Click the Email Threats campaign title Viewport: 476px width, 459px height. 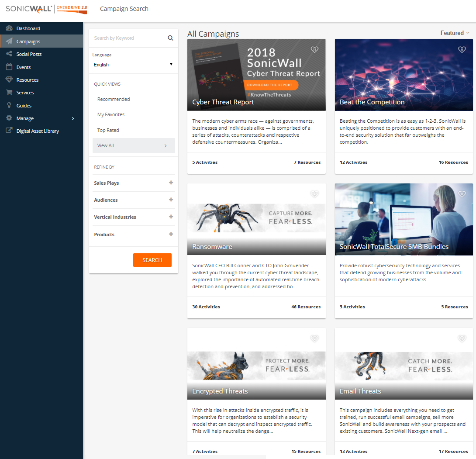(360, 391)
